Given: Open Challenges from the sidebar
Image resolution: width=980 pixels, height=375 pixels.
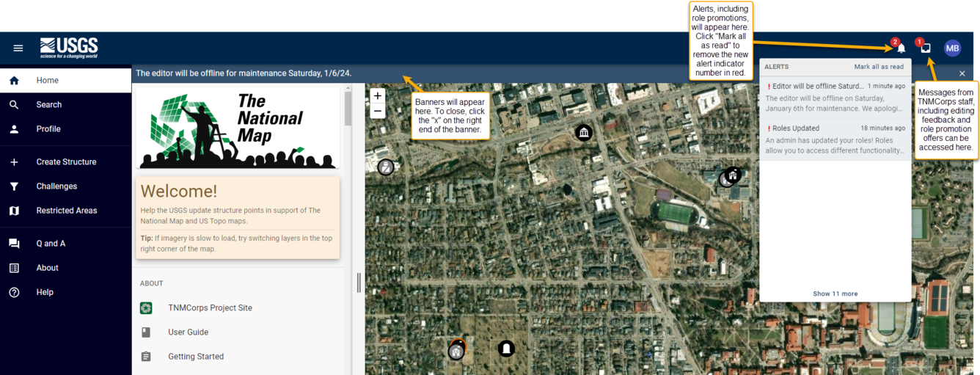Looking at the screenshot, I should [65, 186].
